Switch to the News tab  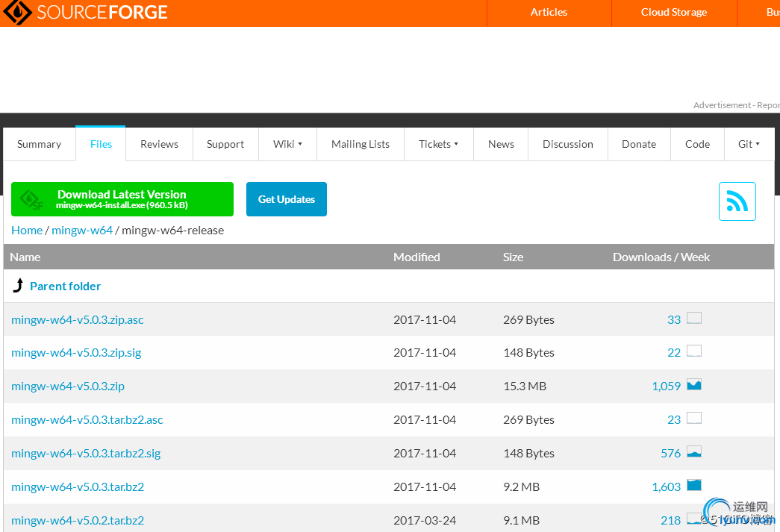point(501,144)
